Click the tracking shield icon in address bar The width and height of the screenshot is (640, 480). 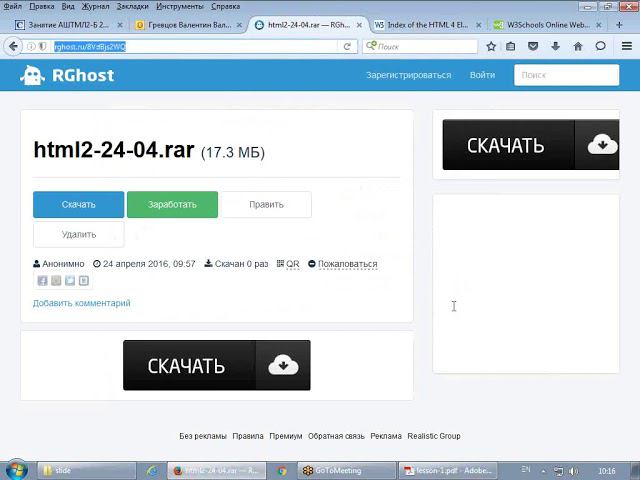pyautogui.click(x=42, y=47)
